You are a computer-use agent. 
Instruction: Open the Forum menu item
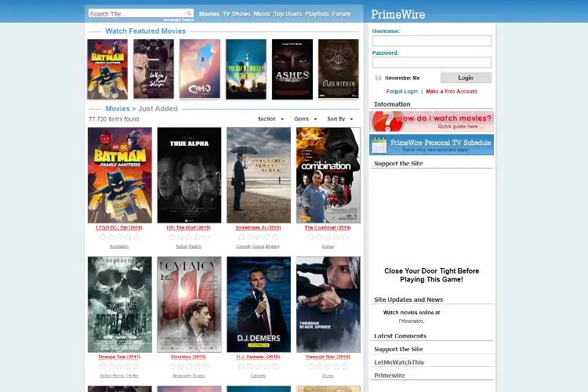coord(341,14)
